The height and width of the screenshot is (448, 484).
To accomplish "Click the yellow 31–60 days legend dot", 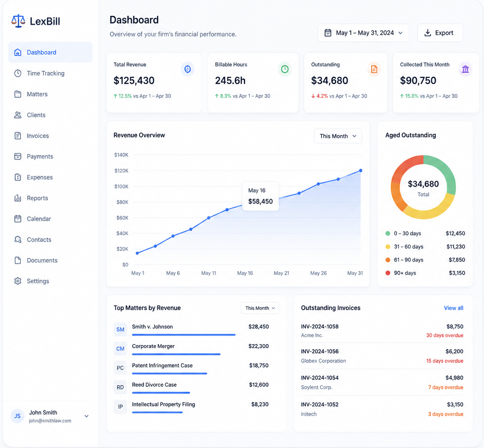I will coord(388,246).
